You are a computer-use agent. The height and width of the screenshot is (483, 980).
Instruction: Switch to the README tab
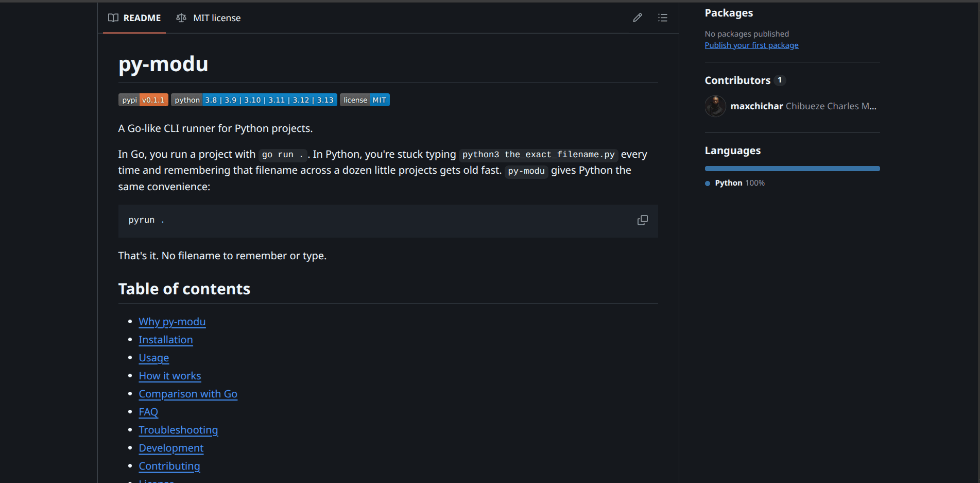pyautogui.click(x=134, y=18)
